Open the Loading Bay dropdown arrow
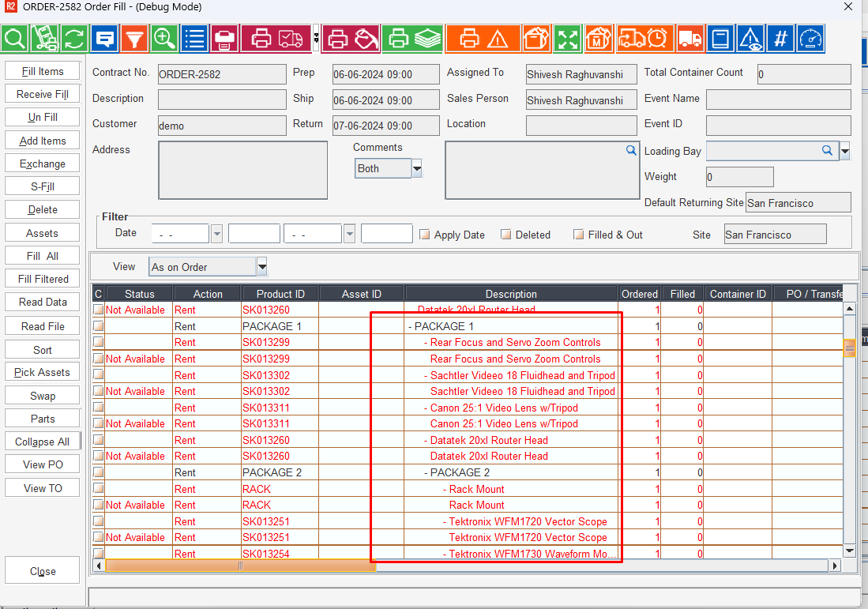The image size is (868, 609). click(844, 151)
